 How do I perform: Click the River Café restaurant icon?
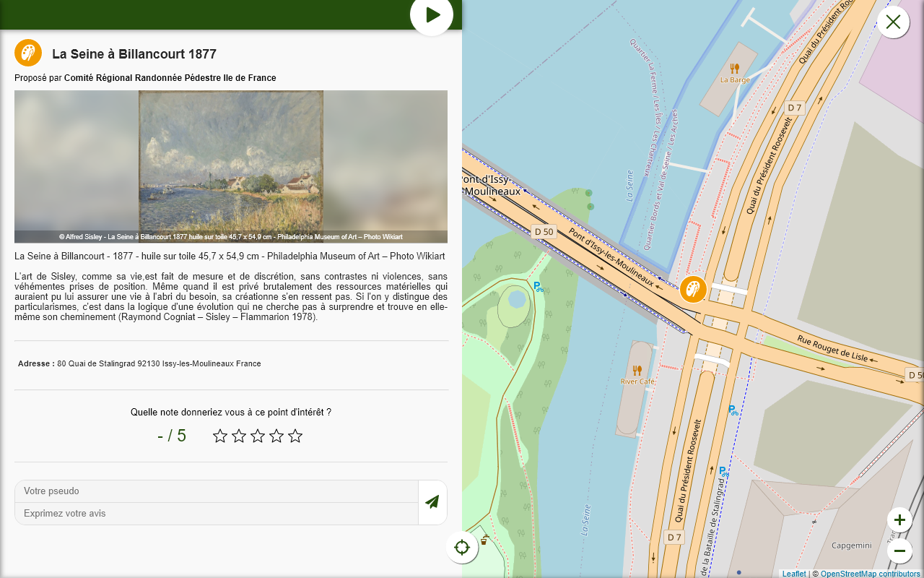tap(637, 371)
